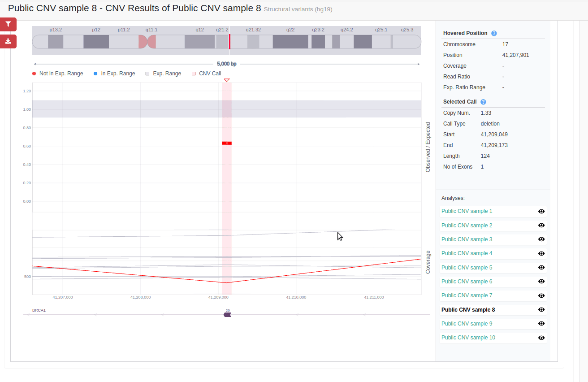Toggle the eye icon for Public CNV sample 10
This screenshot has height=382, width=588.
coord(541,337)
